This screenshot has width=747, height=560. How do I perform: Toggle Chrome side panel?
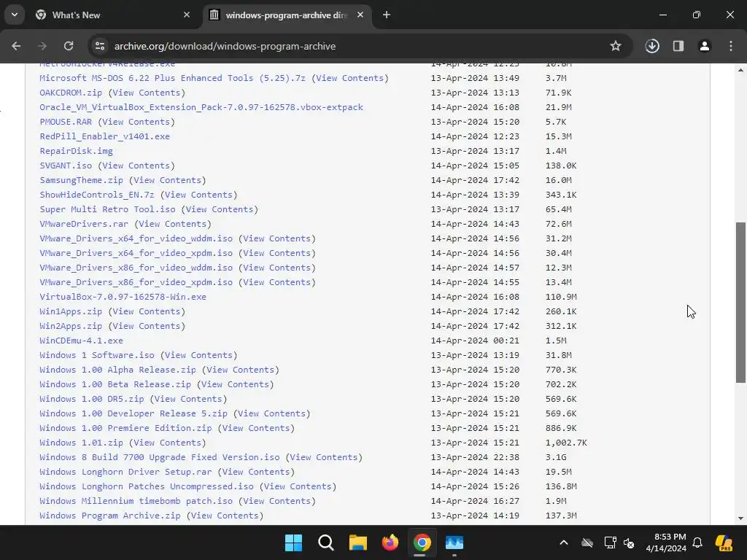pyautogui.click(x=678, y=46)
